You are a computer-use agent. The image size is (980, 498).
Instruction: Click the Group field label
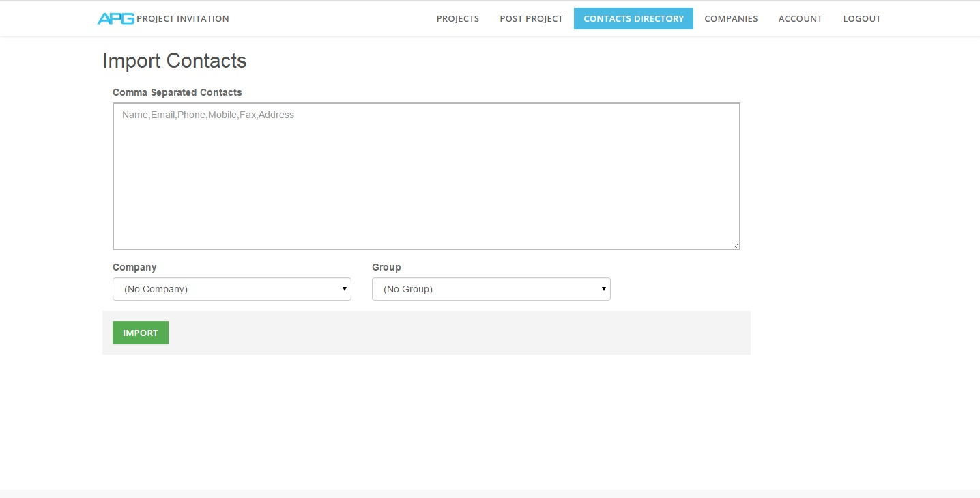tap(386, 267)
